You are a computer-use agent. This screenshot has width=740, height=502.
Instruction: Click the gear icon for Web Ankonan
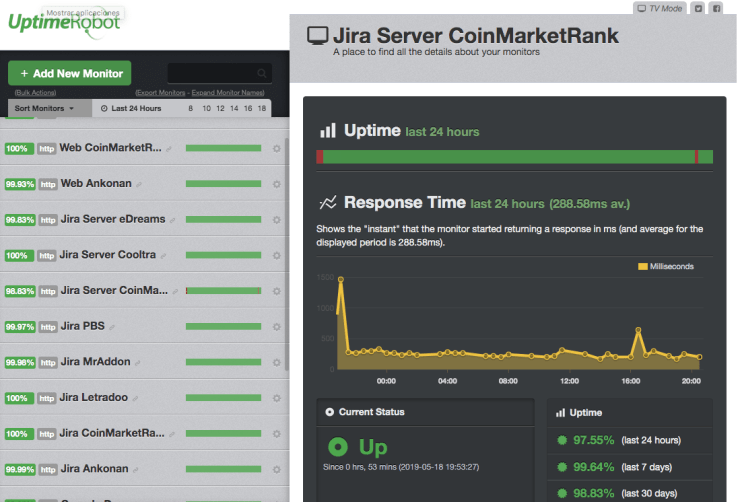[277, 184]
